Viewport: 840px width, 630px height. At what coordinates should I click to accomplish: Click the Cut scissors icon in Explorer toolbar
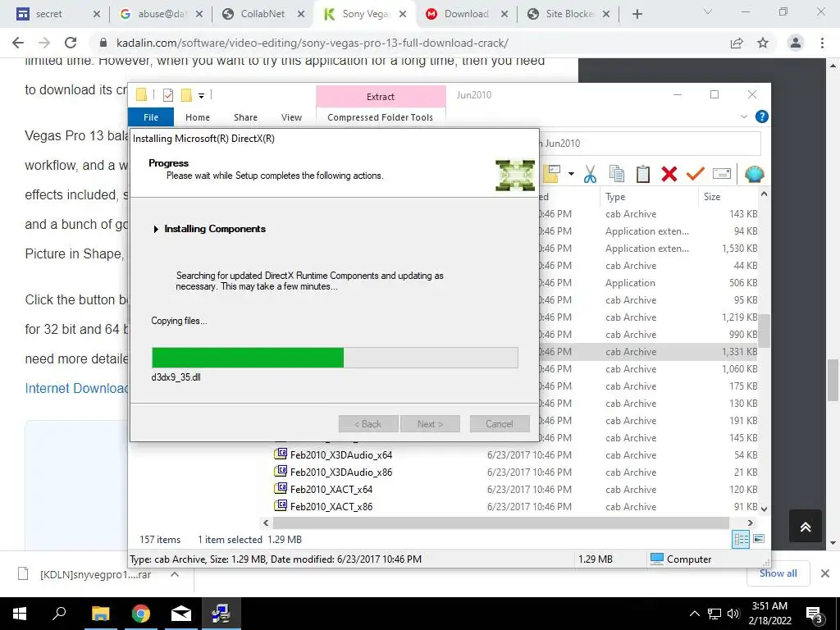[x=590, y=174]
